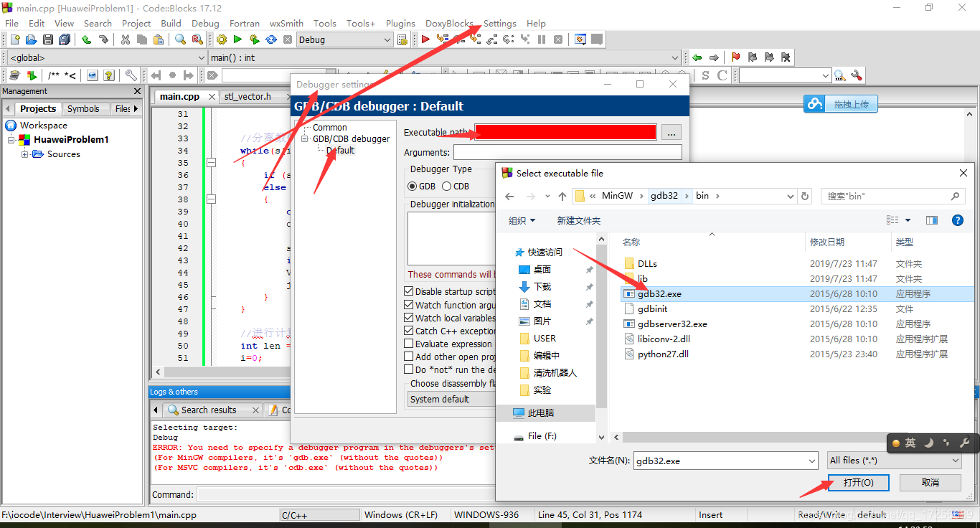Viewport: 980px width, 528px height.
Task: Toggle Watch local variables checkbox
Action: click(409, 318)
